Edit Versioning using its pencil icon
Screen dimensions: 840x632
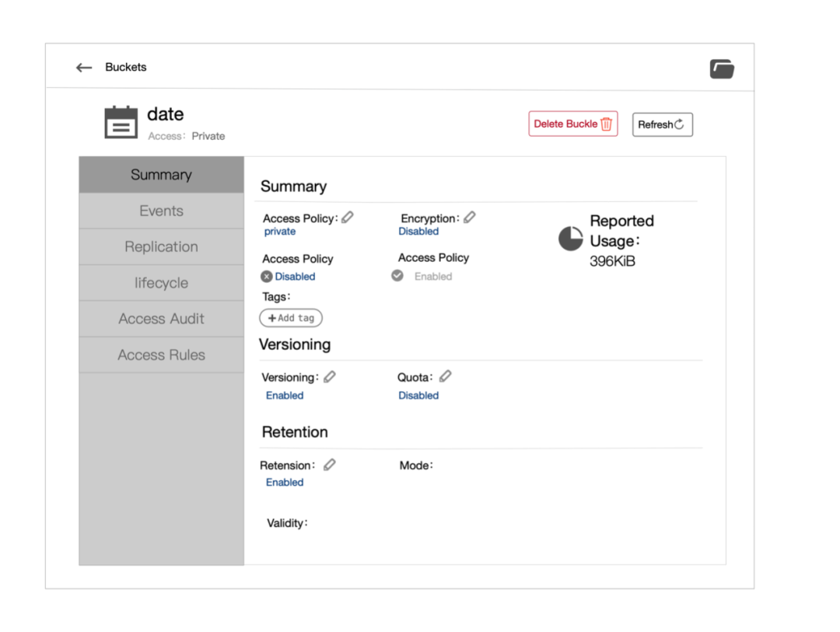[330, 377]
